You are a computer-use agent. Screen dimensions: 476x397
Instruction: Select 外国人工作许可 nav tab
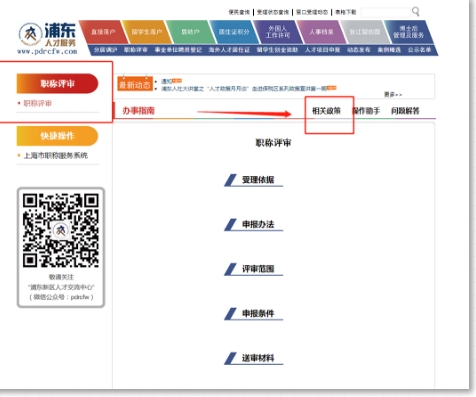278,32
